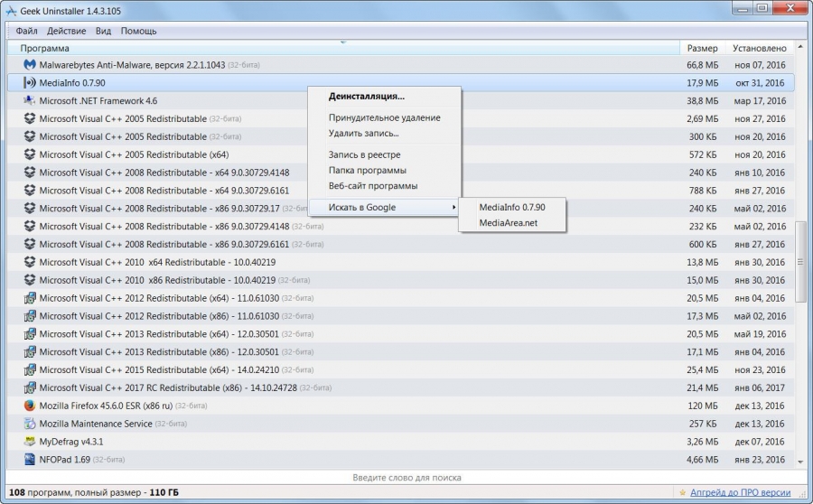This screenshot has height=504, width=813.
Task: Choose Принудительное удаление in context menu
Action: point(385,117)
